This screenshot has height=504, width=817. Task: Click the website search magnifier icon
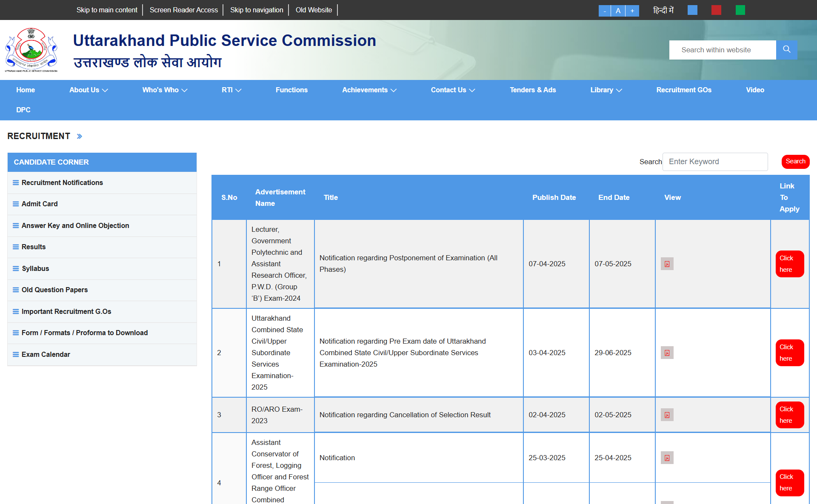click(x=786, y=50)
